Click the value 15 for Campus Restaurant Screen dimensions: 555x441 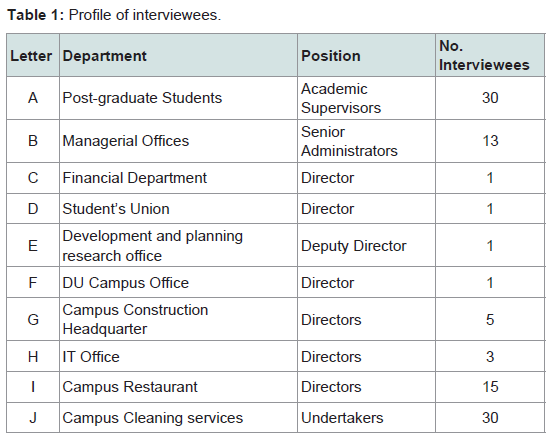(x=490, y=387)
